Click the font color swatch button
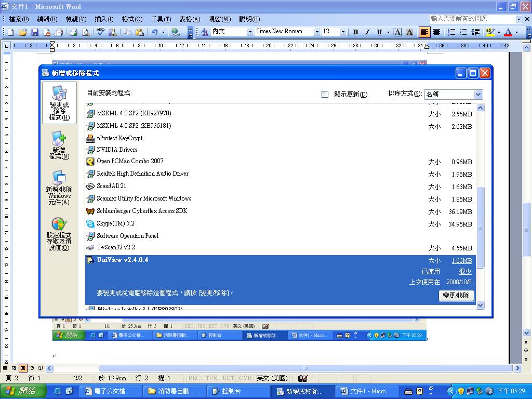This screenshot has width=532, height=399. click(x=508, y=32)
